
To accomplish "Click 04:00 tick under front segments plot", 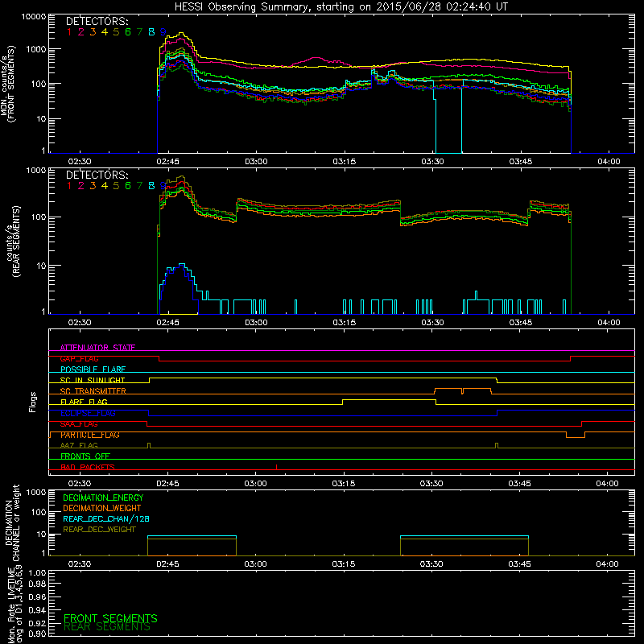I will [x=609, y=162].
